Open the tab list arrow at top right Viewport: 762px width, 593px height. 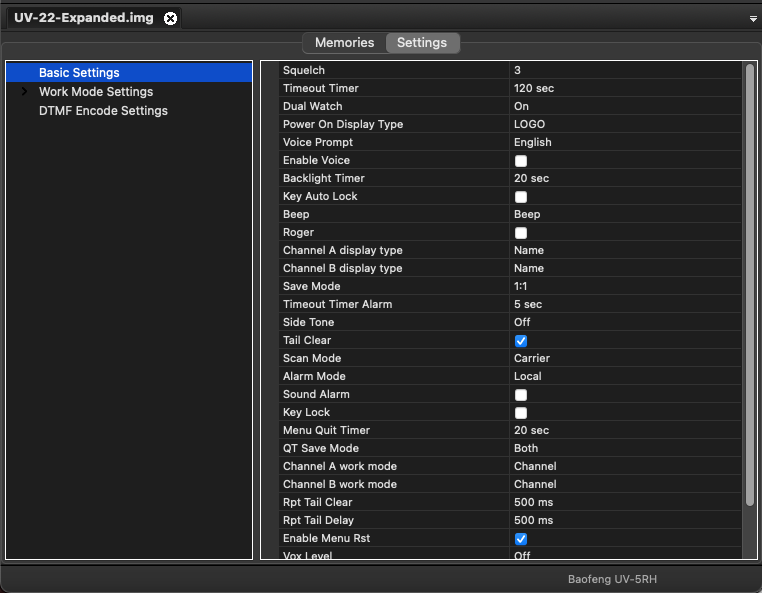click(753, 19)
